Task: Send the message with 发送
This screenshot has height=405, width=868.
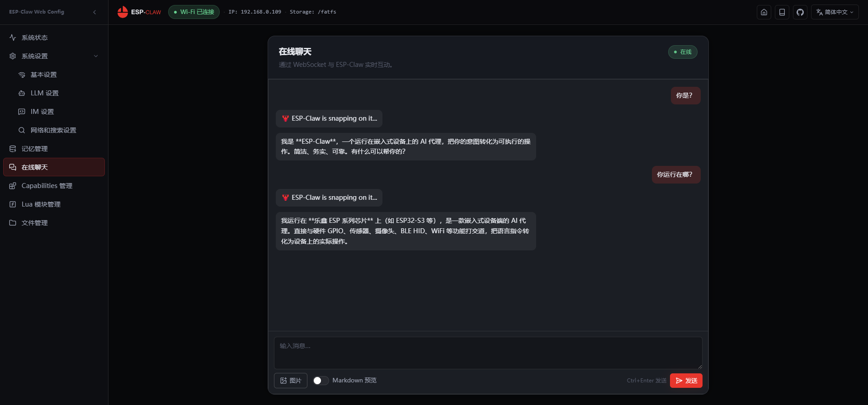Action: pyautogui.click(x=686, y=381)
